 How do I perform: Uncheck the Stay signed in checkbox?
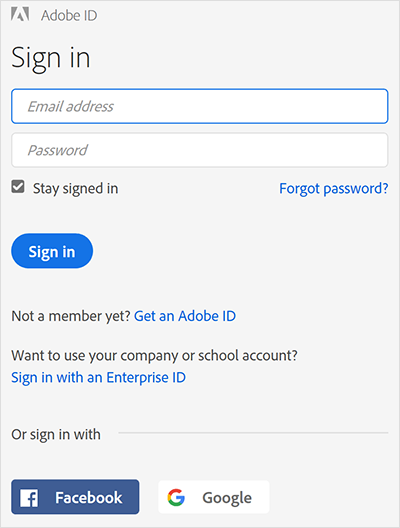click(18, 187)
